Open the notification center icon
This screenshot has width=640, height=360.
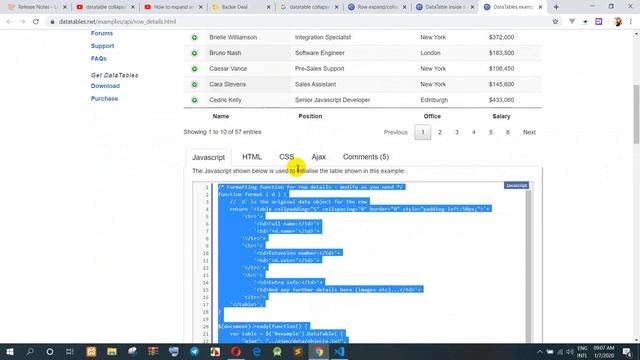(627, 352)
